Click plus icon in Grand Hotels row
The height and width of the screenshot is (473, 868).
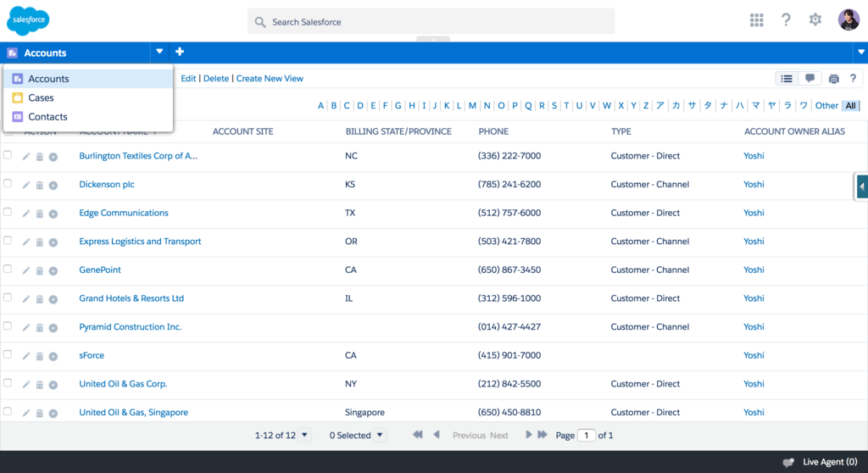coord(53,299)
